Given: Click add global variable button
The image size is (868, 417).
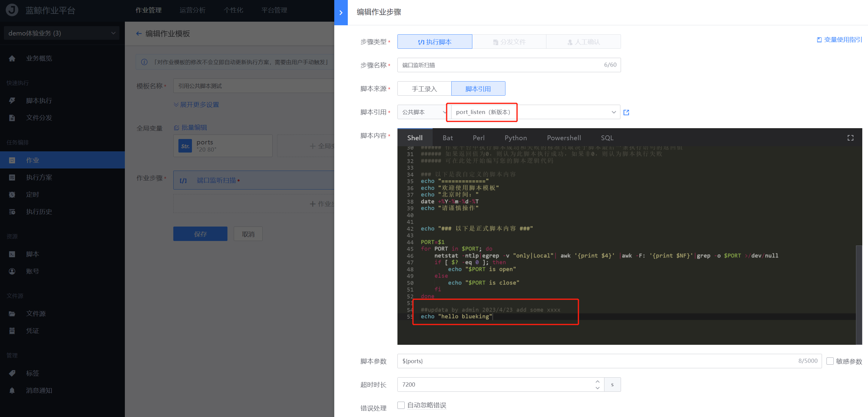Looking at the screenshot, I should coord(306,146).
